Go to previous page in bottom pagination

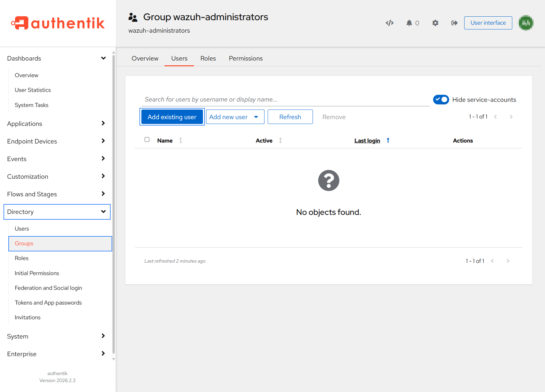point(492,261)
